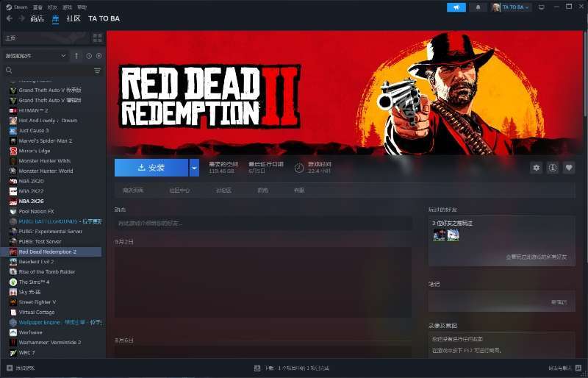Open library home (主页)
The image size is (588, 378).
[46, 38]
